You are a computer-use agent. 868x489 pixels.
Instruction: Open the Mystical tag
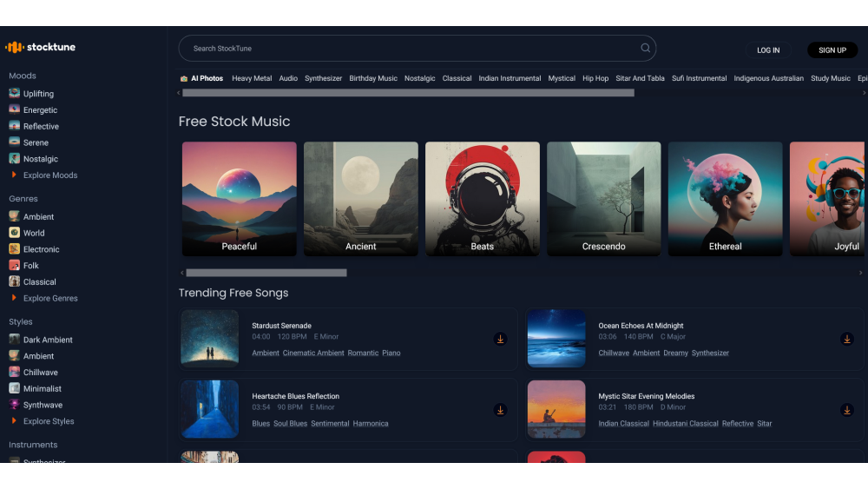tap(562, 79)
